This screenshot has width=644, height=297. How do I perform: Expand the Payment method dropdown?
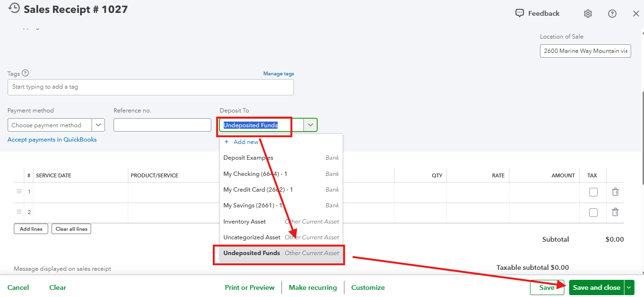(x=99, y=125)
